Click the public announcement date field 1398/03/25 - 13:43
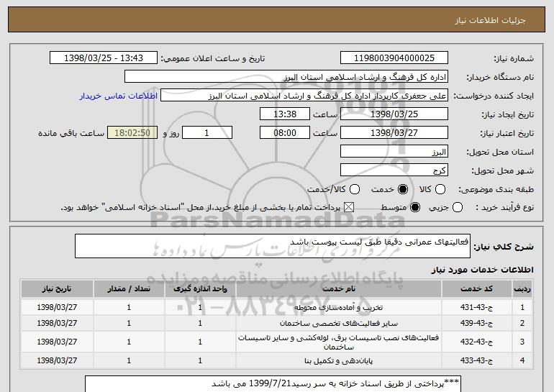Image resolution: width=554 pixels, height=392 pixels. click(104, 58)
